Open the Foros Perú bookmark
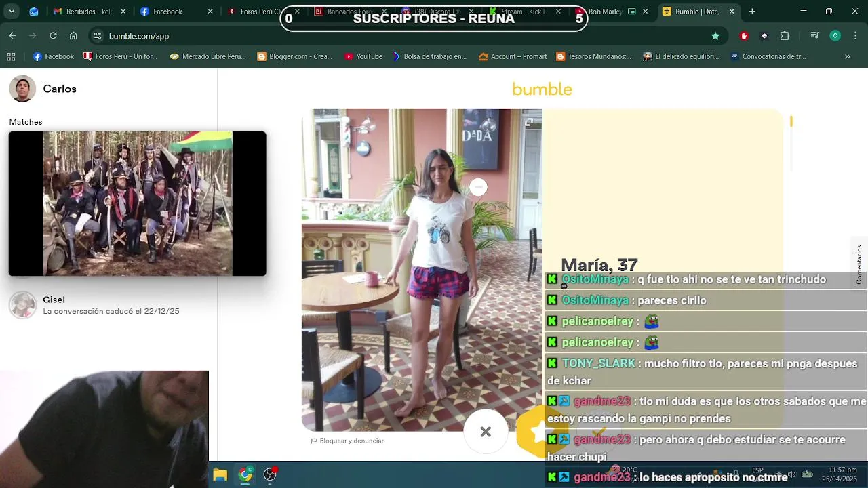This screenshot has width=868, height=488. pos(120,56)
